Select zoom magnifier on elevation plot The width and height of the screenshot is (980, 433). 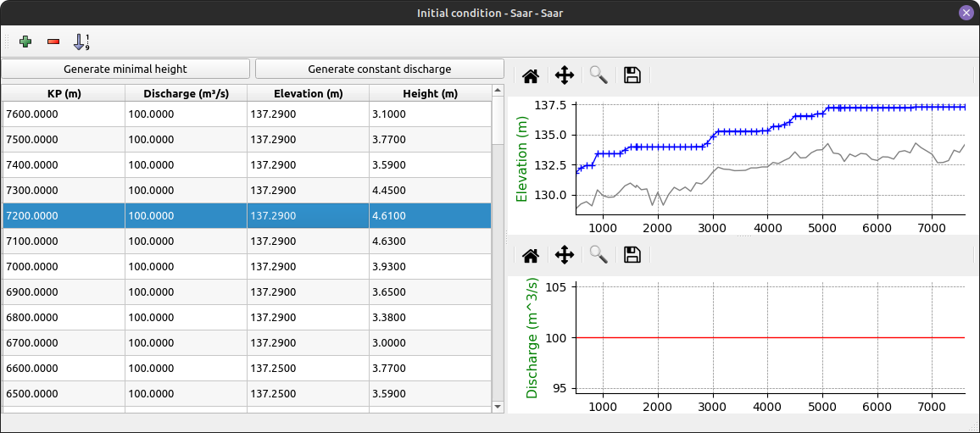click(x=599, y=75)
